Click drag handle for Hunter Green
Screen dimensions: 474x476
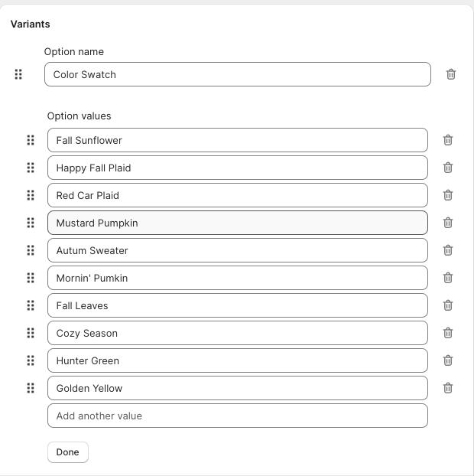31,360
